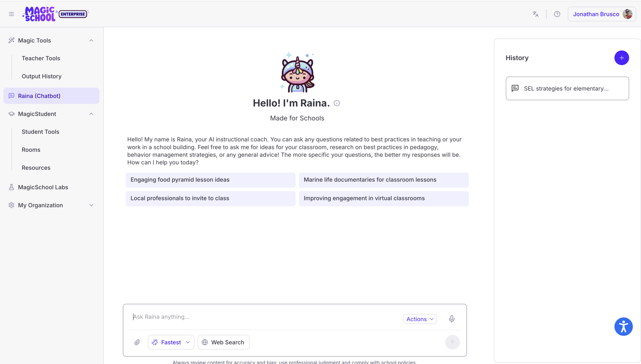The width and height of the screenshot is (641, 364).
Task: Click the MagicStudent label
Action: pyautogui.click(x=37, y=114)
